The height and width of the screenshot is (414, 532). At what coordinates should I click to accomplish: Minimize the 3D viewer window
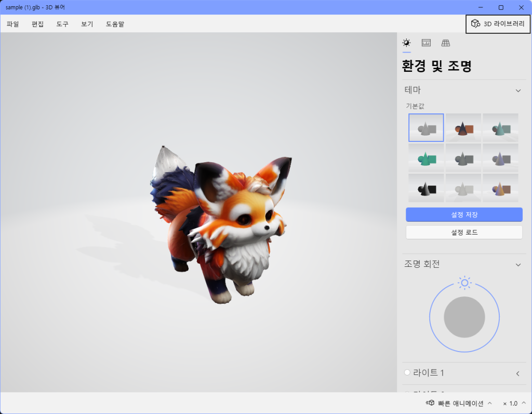point(481,7)
